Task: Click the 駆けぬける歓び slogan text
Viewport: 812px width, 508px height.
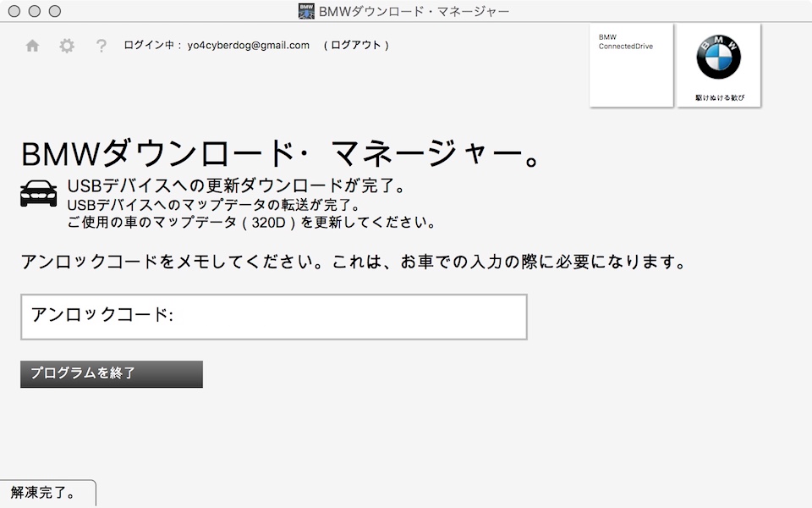Action: (x=719, y=97)
